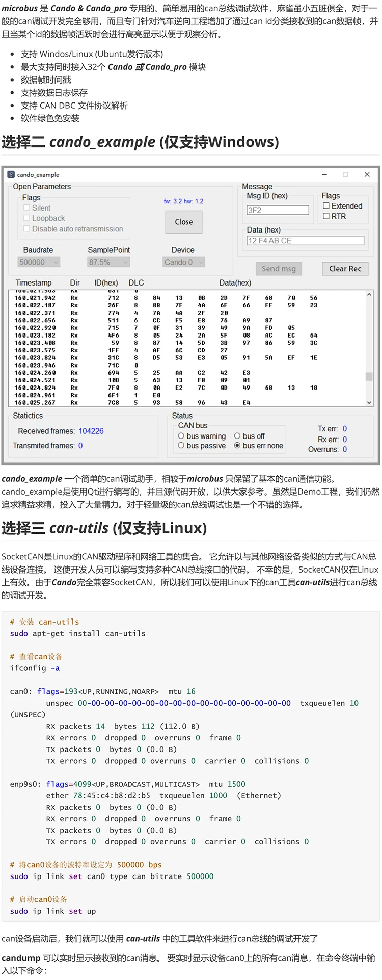Viewport: 382px width, 980px height.
Task: Click the Msg ID hex field
Action: pos(278,210)
